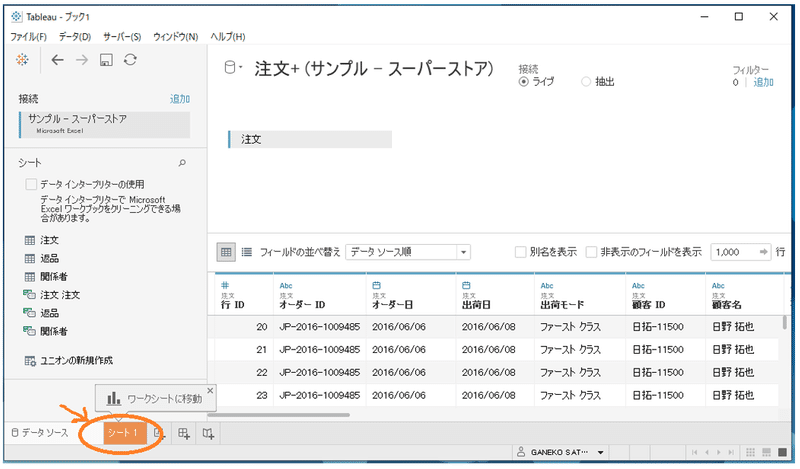Open the ウィンドウ(N) menu

[176, 37]
